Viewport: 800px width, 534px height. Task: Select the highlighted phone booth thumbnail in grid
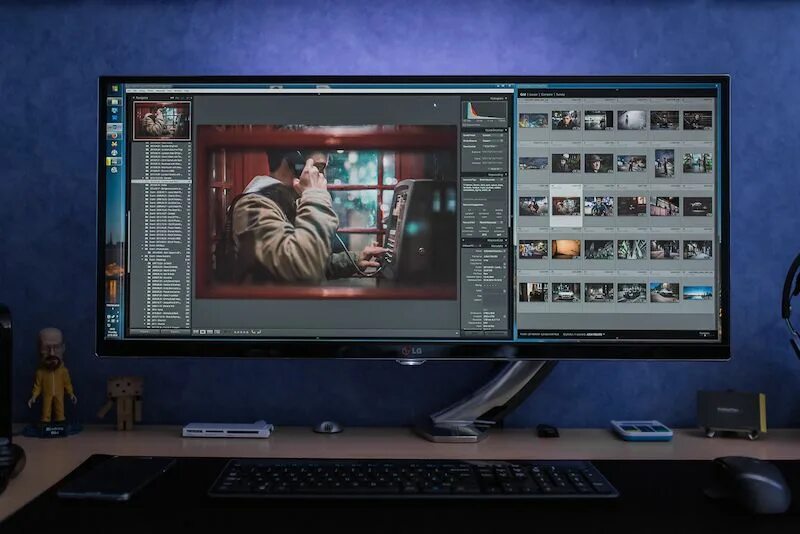tap(566, 206)
